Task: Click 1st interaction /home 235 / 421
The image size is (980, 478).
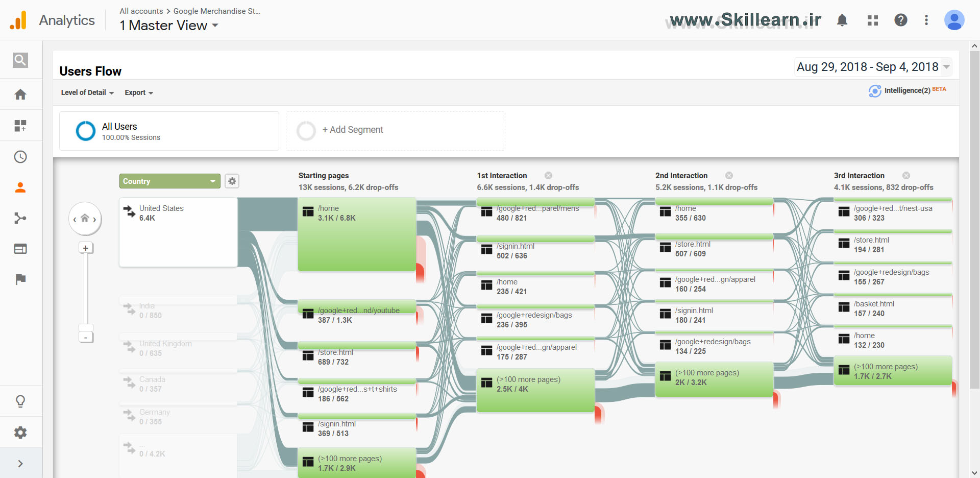Action: click(x=535, y=284)
